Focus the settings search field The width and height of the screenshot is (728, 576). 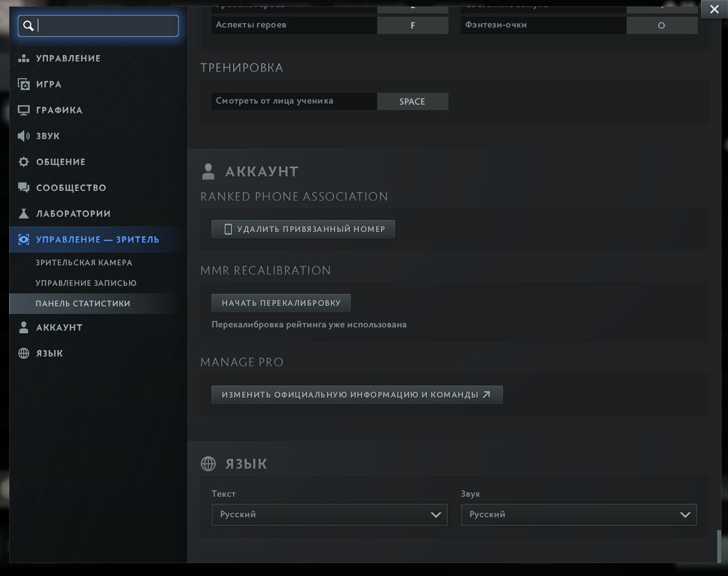98,26
